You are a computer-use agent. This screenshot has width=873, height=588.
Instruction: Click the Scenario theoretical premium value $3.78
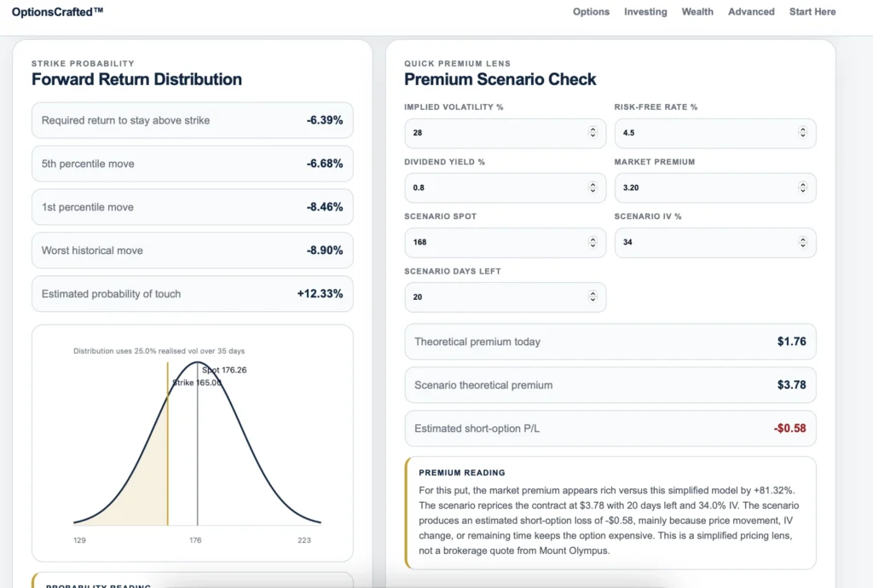click(791, 385)
